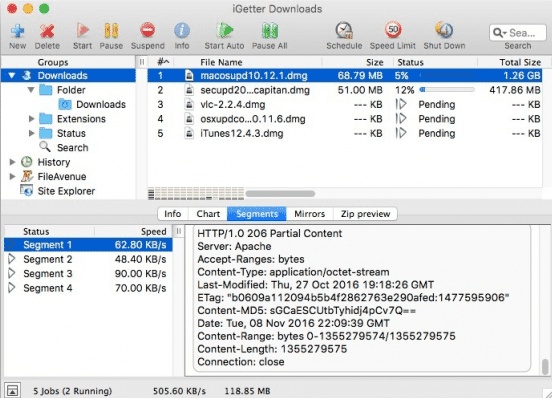Click 505.60 KB/s in status bar
The width and height of the screenshot is (552, 398).
coord(179,391)
